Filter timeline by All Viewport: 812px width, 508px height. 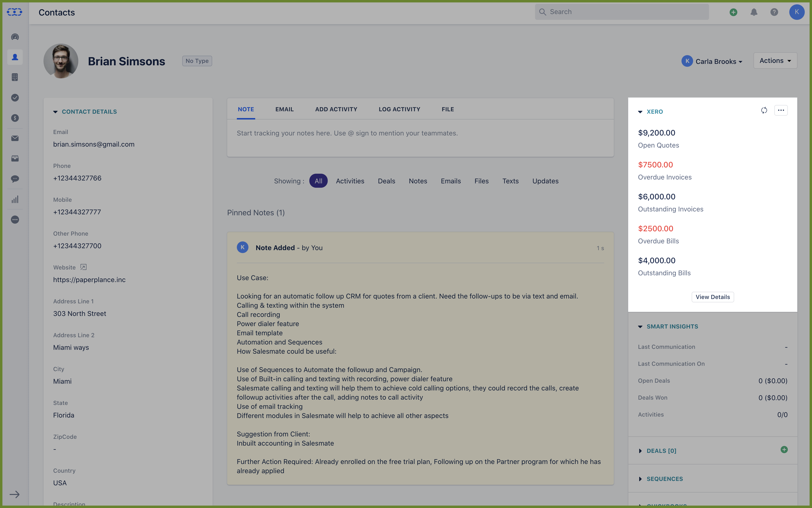point(319,181)
